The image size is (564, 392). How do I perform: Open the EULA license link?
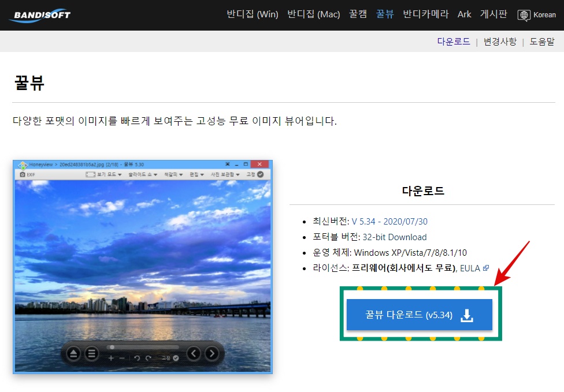[470, 268]
